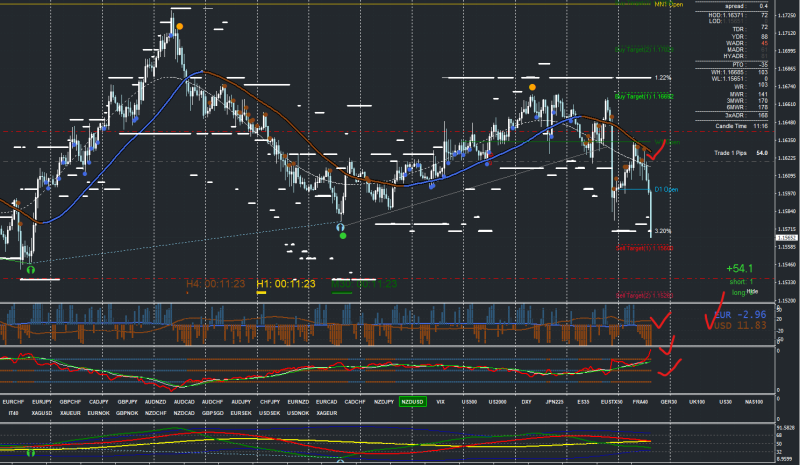Load the US30 index chart
Screen dimensions: 800x465
tap(725, 402)
